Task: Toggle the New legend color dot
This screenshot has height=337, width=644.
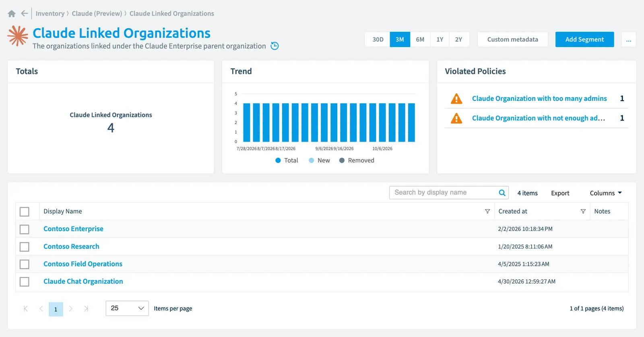Action: pos(311,160)
